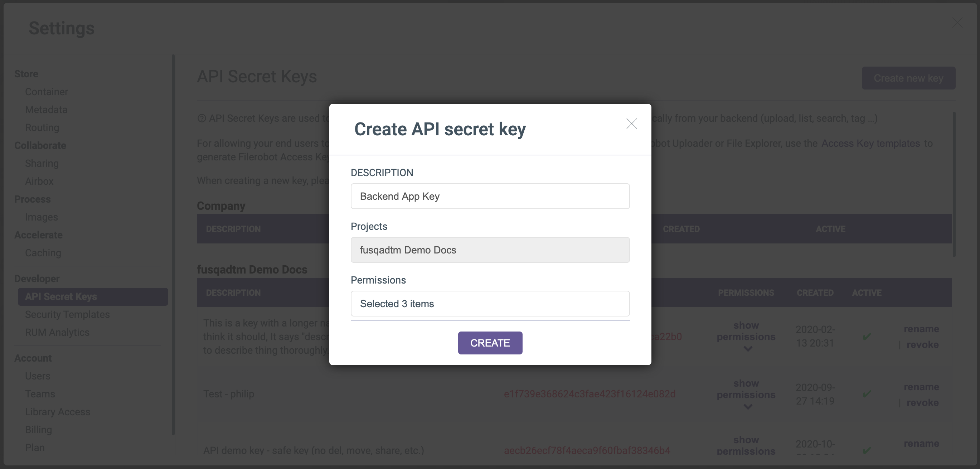Open the Security Templates settings page

pos(67,314)
